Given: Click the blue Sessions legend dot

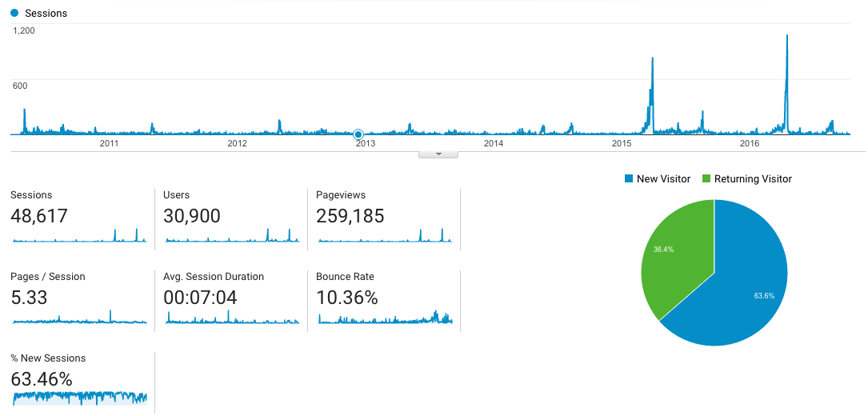Looking at the screenshot, I should [14, 14].
